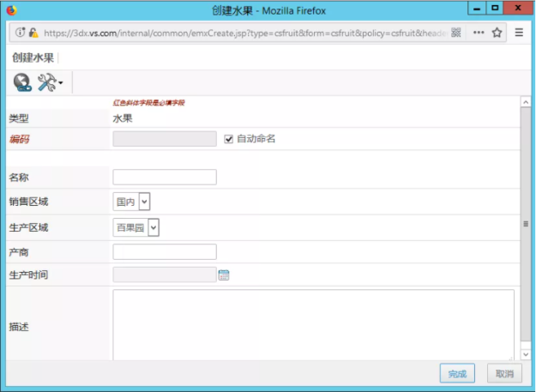This screenshot has width=536, height=392.
Task: Click the 取消 button
Action: click(x=504, y=373)
